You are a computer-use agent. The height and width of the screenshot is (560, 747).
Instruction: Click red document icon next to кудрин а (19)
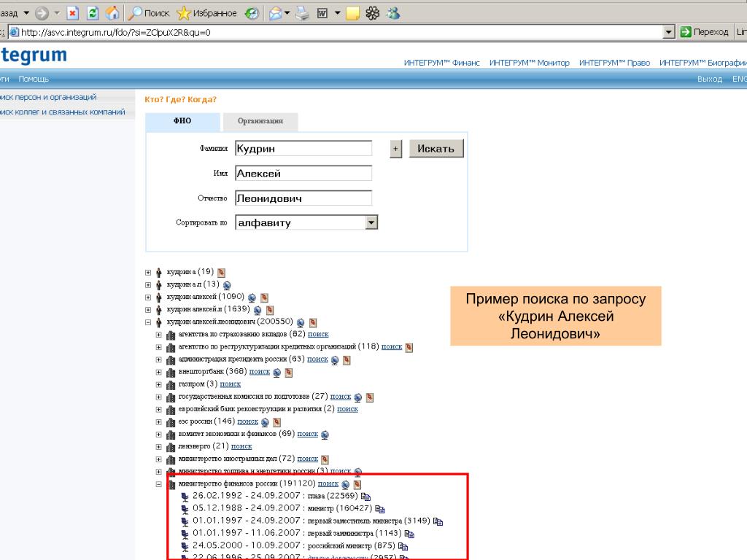click(x=221, y=273)
